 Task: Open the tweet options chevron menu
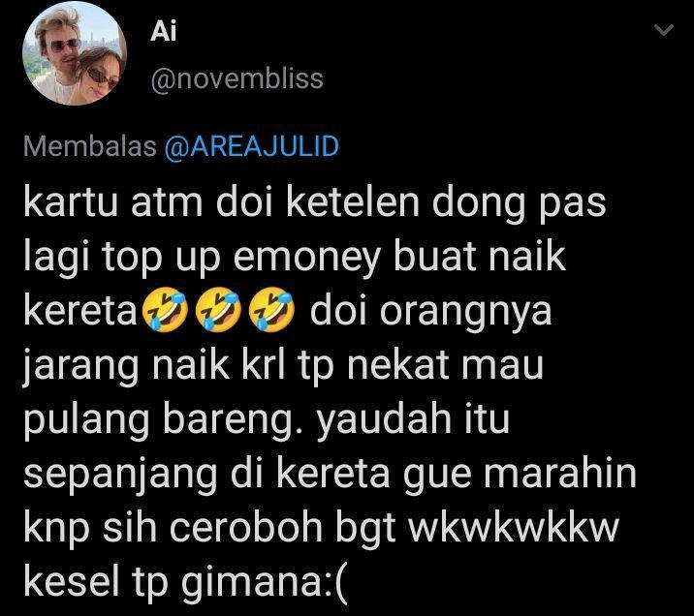coord(663,30)
